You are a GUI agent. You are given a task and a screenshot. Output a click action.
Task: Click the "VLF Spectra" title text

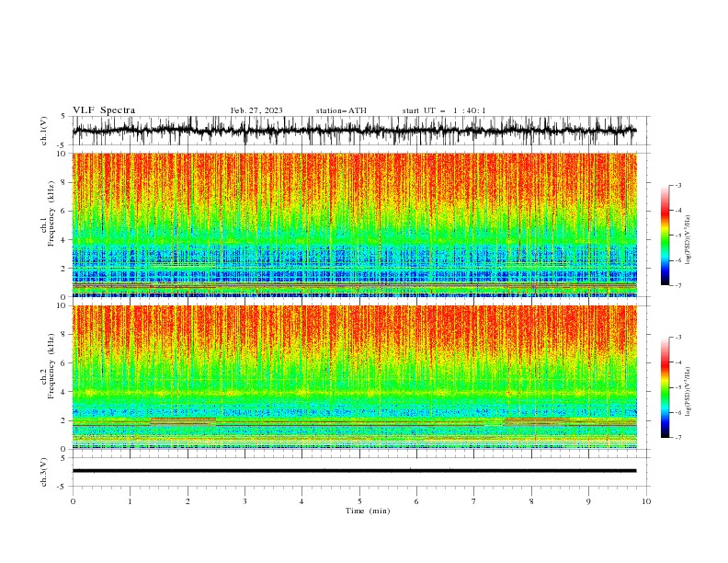click(104, 110)
